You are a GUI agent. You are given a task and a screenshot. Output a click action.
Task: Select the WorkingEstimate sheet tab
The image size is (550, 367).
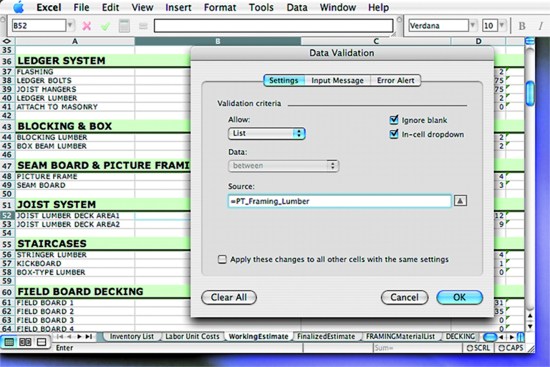point(259,336)
